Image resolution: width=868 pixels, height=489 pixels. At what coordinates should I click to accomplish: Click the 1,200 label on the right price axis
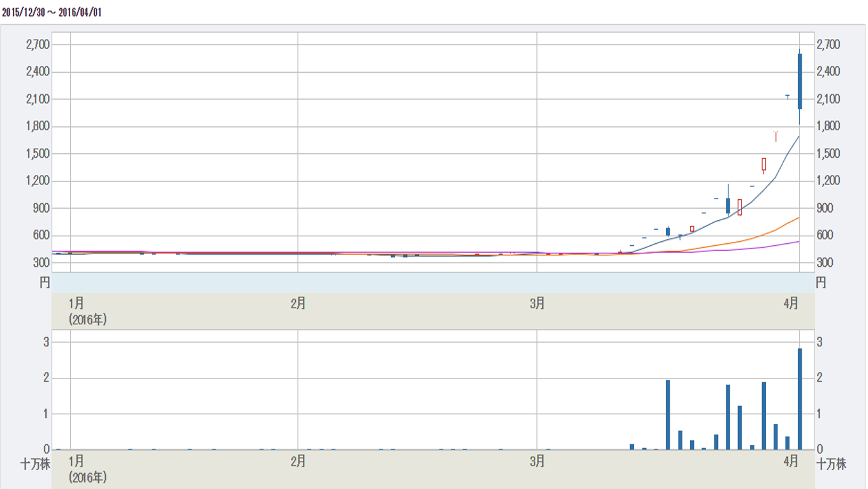coord(828,181)
